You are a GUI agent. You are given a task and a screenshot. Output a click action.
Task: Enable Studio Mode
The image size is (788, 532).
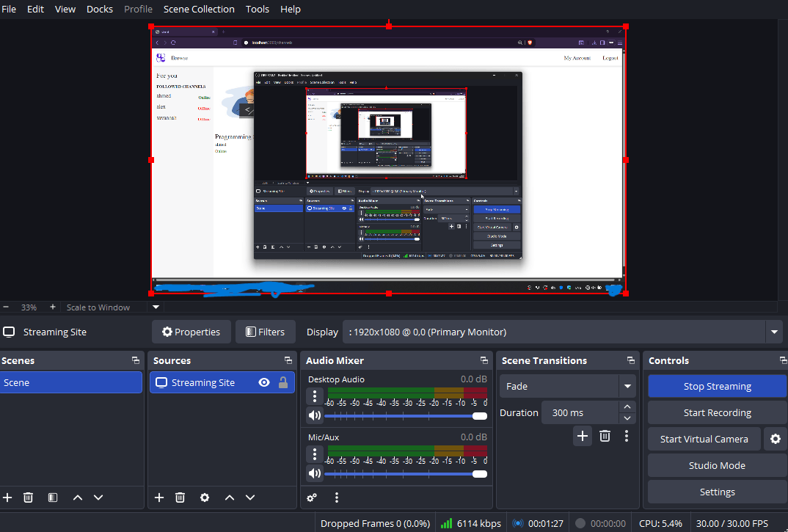pyautogui.click(x=717, y=465)
